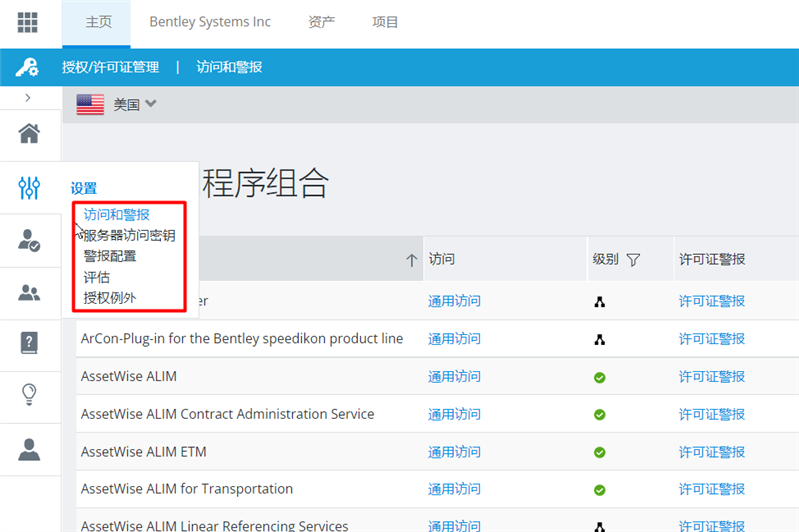799x532 pixels.
Task: Click the help book icon in sidebar
Action: pos(29,343)
